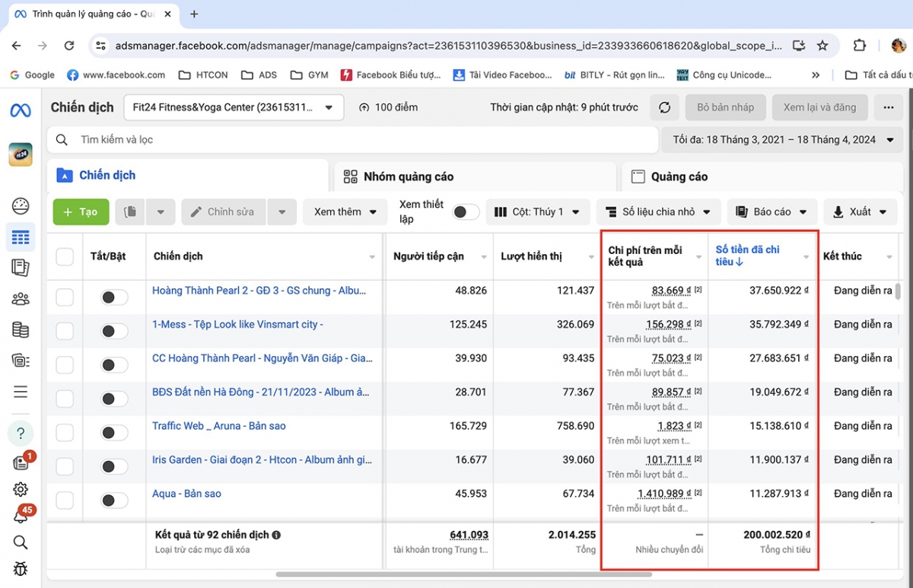Open the audiences people icon
Viewport: 913px width, 588px height.
(21, 299)
